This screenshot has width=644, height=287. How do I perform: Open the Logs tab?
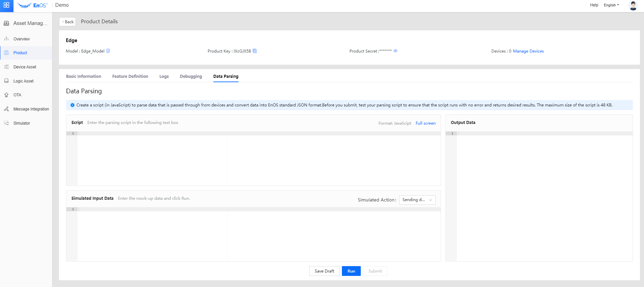click(164, 76)
